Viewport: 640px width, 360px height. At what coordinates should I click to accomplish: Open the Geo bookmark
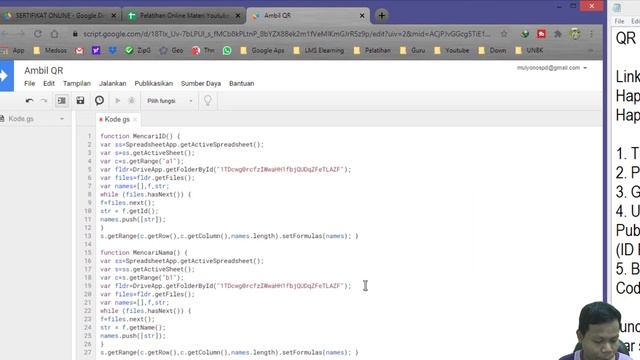click(x=171, y=51)
